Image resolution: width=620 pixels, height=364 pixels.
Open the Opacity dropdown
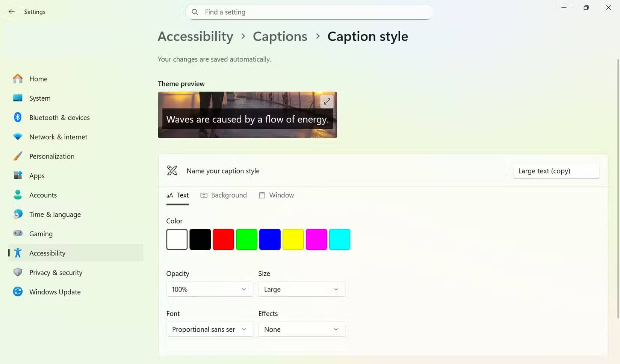pos(210,289)
